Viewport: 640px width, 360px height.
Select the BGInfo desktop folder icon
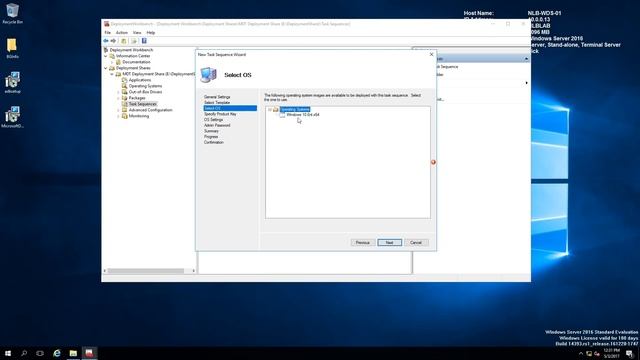tap(12, 46)
